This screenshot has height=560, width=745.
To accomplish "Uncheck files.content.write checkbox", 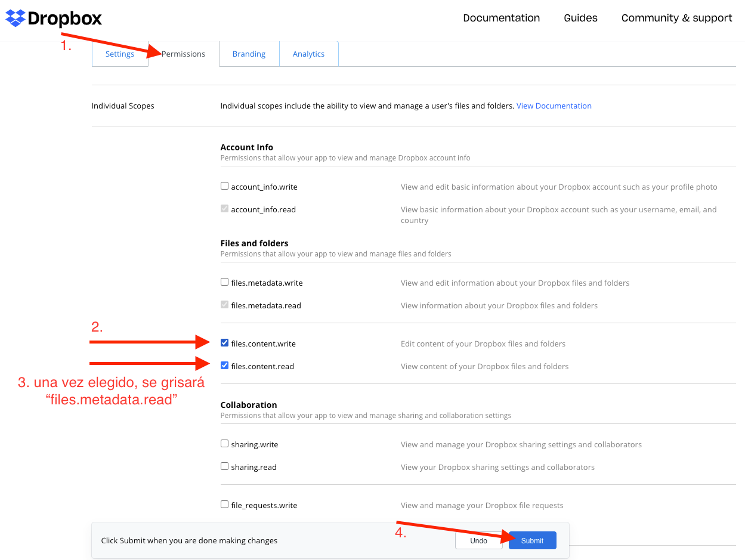I will pyautogui.click(x=224, y=343).
